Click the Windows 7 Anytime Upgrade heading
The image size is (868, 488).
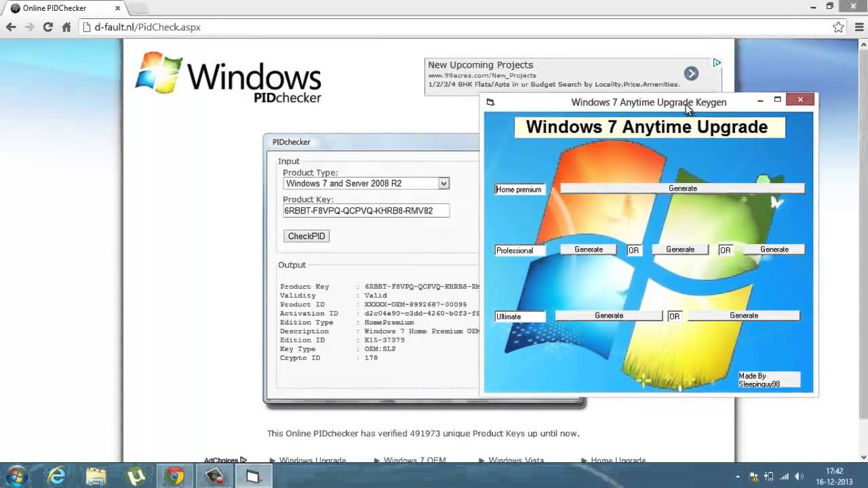649,127
